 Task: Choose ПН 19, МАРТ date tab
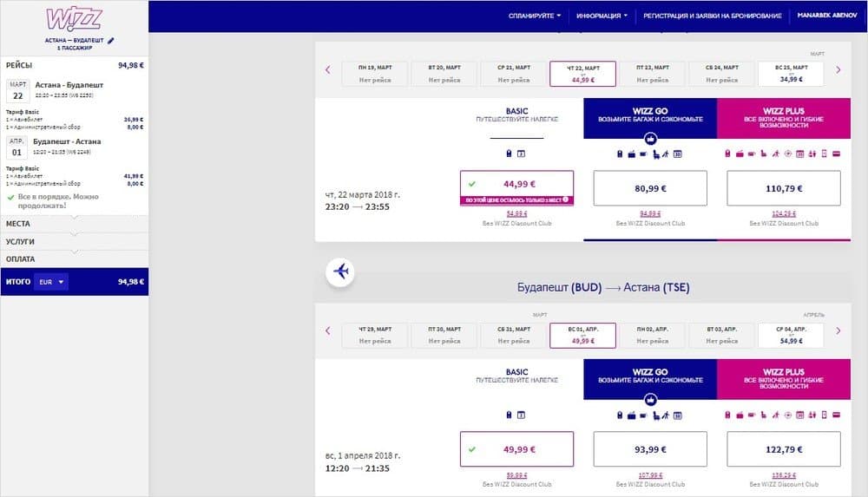[x=375, y=74]
